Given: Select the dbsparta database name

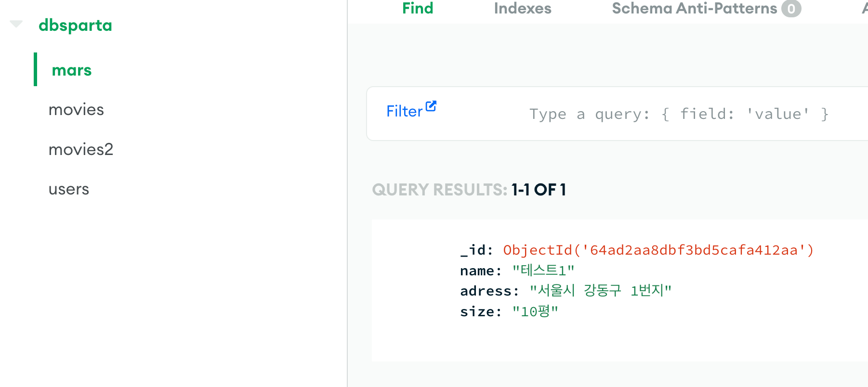Looking at the screenshot, I should pyautogui.click(x=75, y=25).
